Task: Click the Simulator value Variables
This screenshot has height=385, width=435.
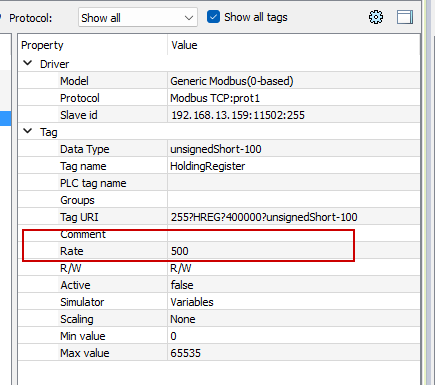Action: [192, 302]
